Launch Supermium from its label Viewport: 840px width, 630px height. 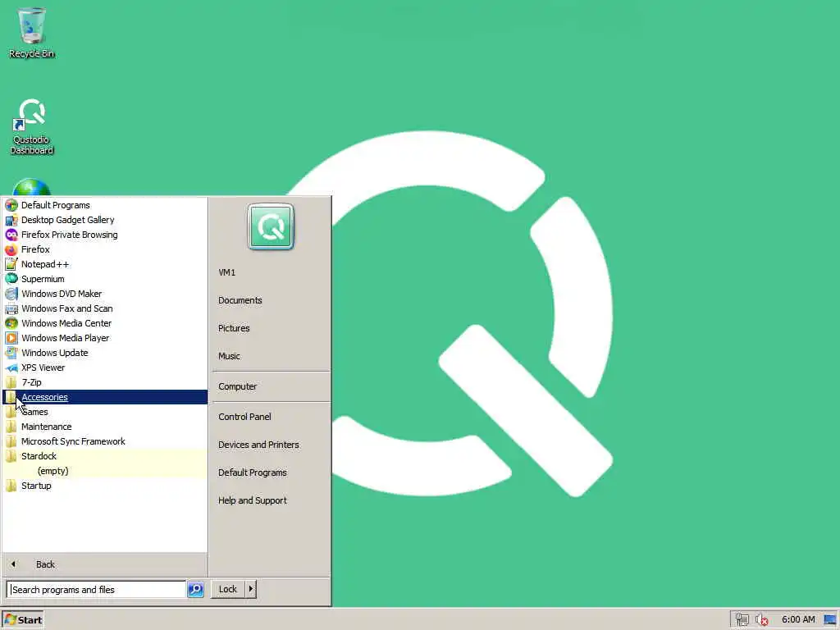click(x=43, y=279)
